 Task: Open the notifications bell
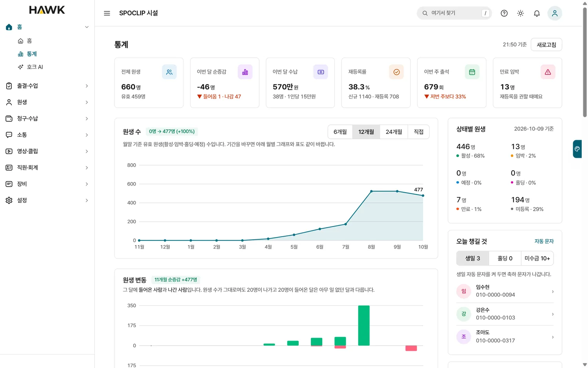[537, 13]
